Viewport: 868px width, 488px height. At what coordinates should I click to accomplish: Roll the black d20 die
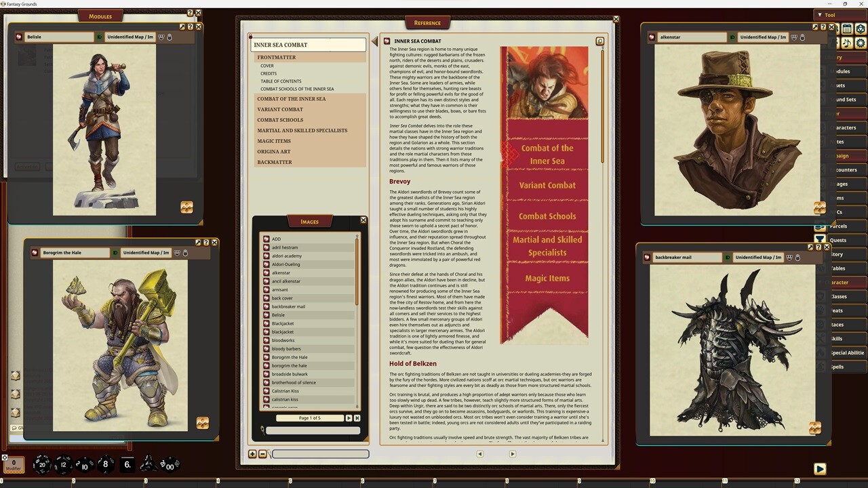click(42, 464)
